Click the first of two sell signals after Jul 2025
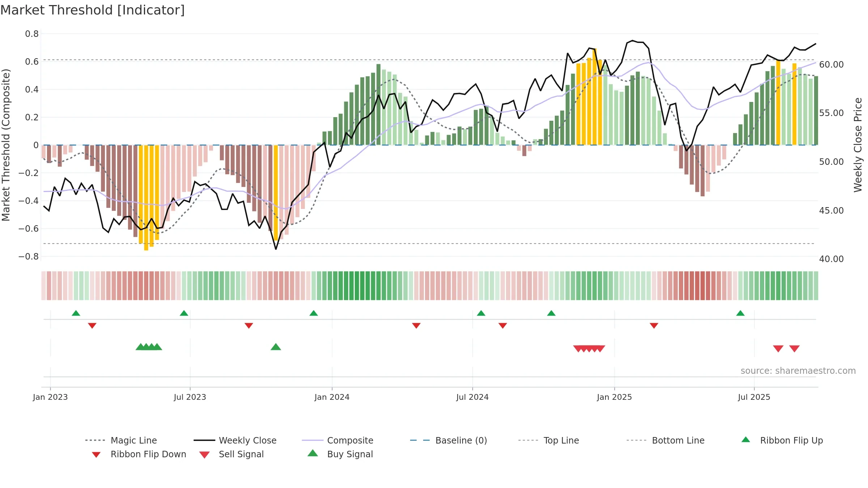Screen dimensions: 868x488 [778, 348]
